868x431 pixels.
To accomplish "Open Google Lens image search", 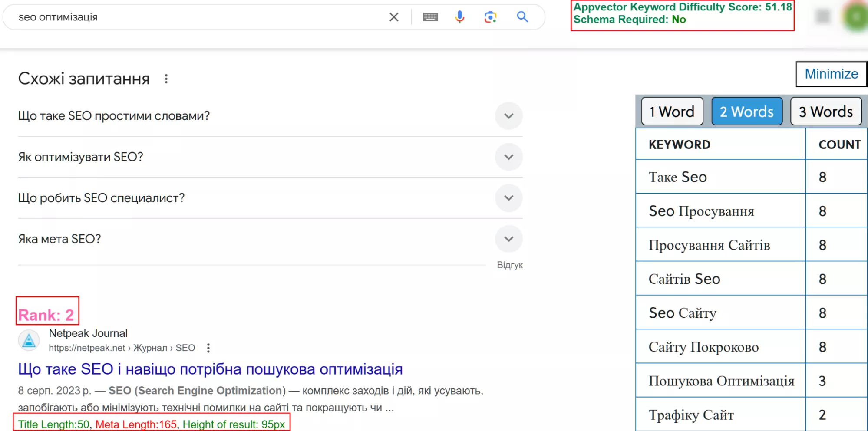I will (491, 17).
